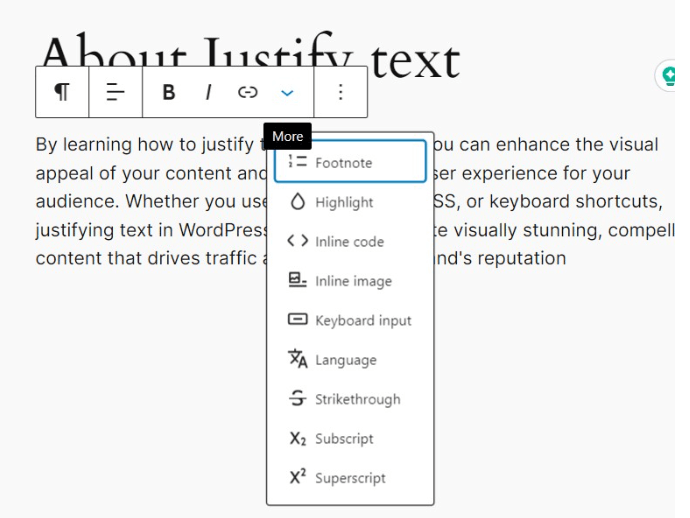
Task: Click the link icon in toolbar
Action: pyautogui.click(x=248, y=92)
